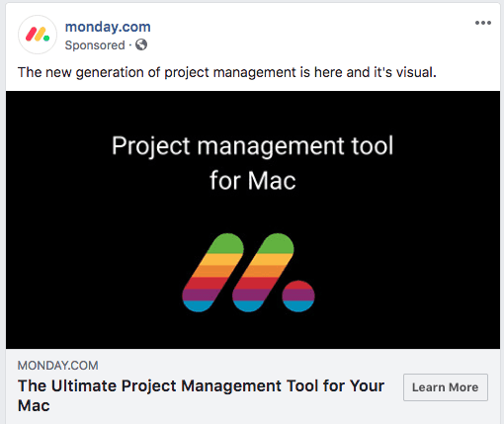504x424 pixels.
Task: Click the "Project management tool" text in the ad image
Action: [253, 145]
